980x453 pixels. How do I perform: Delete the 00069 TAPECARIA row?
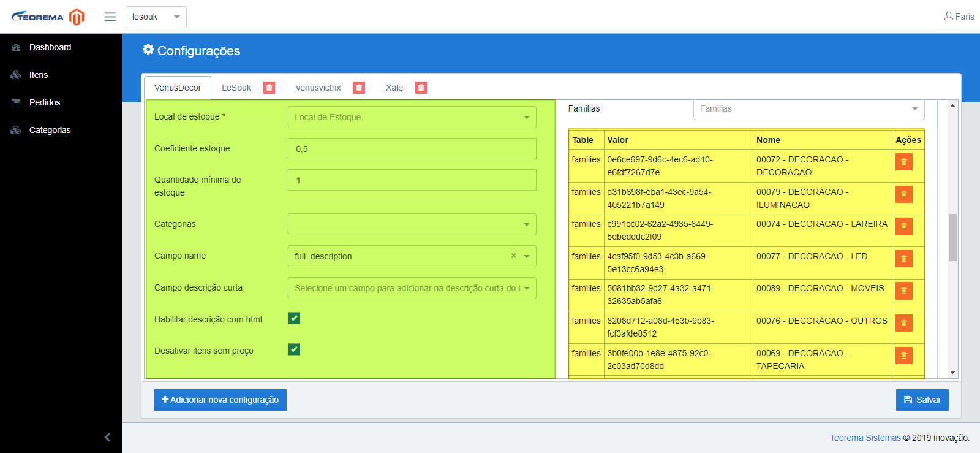coord(904,356)
